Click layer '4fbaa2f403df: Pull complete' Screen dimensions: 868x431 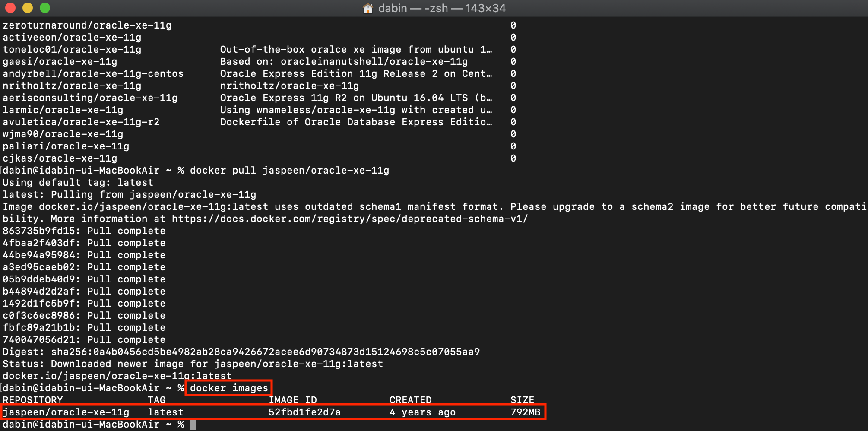point(84,243)
